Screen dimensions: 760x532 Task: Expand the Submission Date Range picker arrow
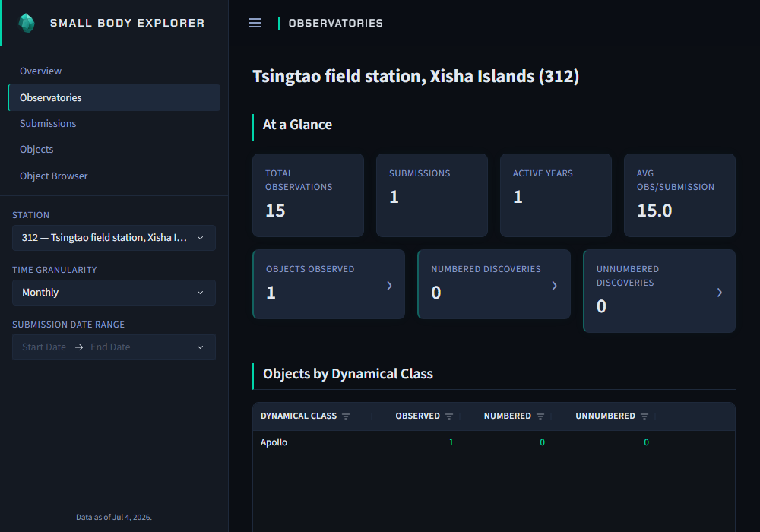(200, 347)
